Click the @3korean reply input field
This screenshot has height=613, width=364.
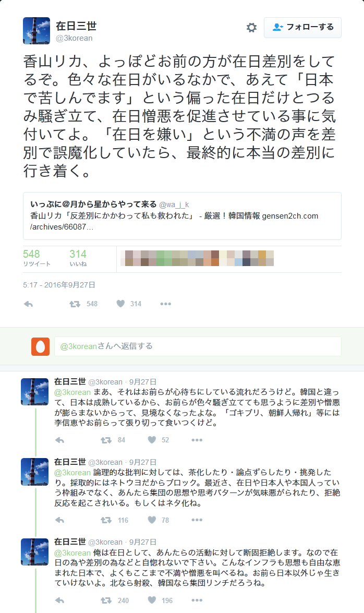[x=198, y=346]
